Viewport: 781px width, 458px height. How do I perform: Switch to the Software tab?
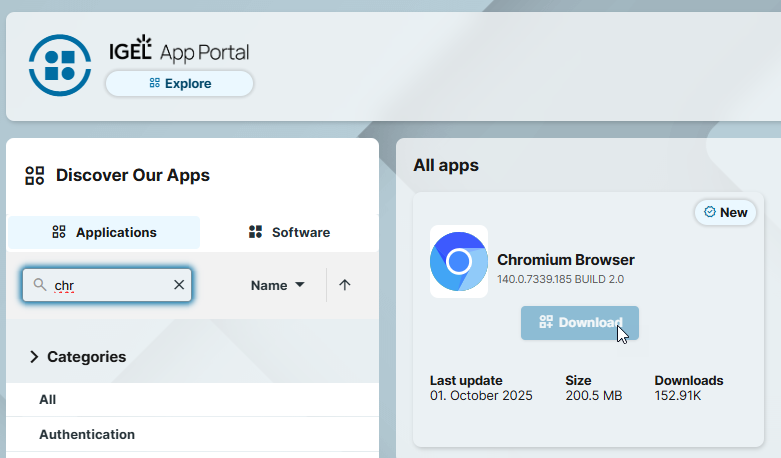pos(289,232)
